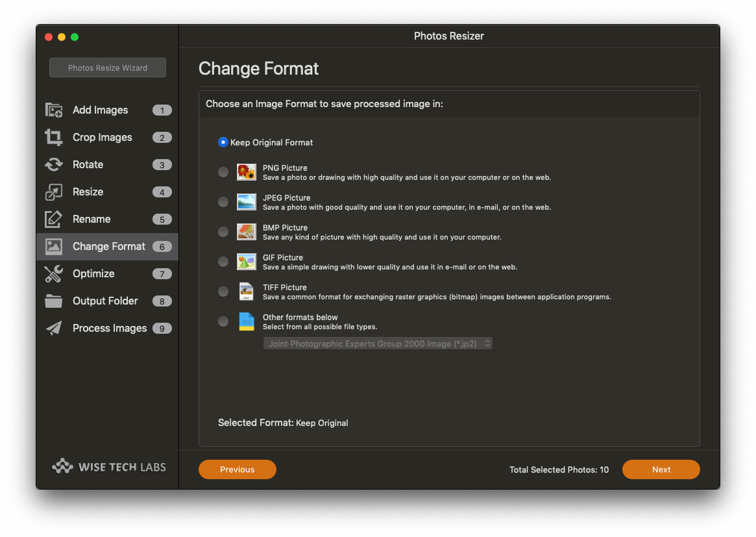The image size is (756, 537).
Task: Select the Keep Original Format radio button
Action: pyautogui.click(x=223, y=142)
